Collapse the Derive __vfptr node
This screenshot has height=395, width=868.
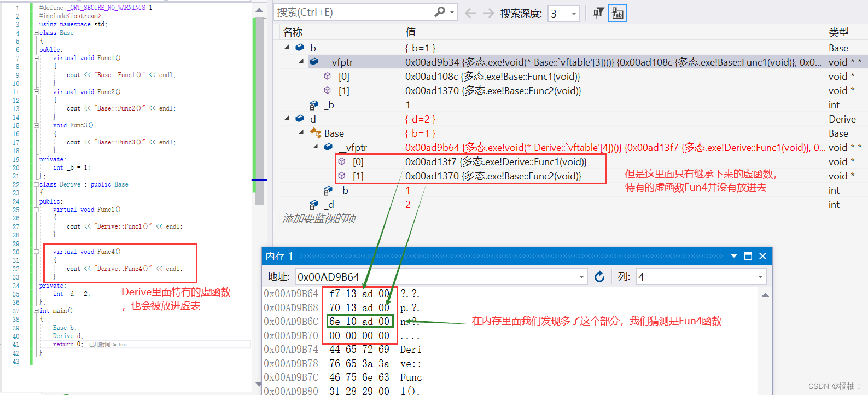(316, 147)
